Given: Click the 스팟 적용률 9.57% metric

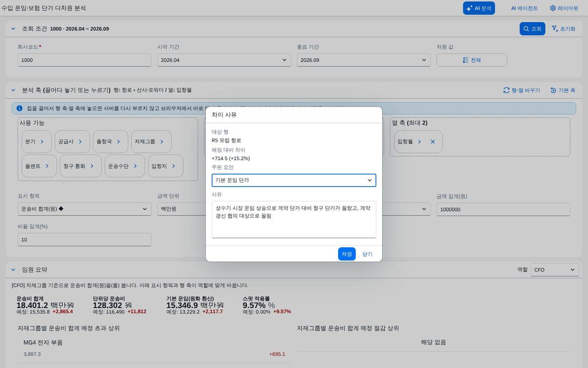Looking at the screenshot, I should pyautogui.click(x=267, y=305).
